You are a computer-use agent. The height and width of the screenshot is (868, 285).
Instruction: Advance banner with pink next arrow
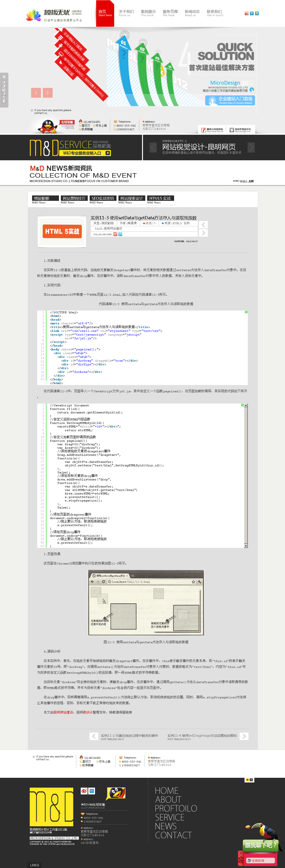pos(47,93)
